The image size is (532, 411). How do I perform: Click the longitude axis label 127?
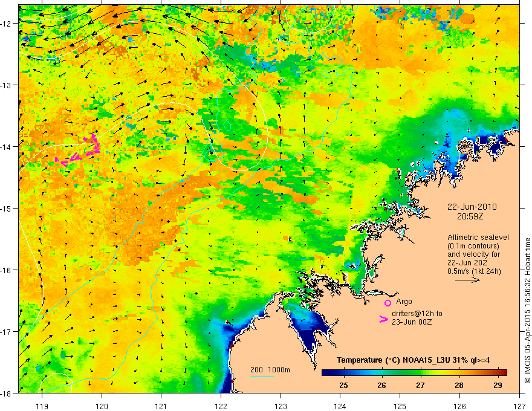pyautogui.click(x=519, y=407)
